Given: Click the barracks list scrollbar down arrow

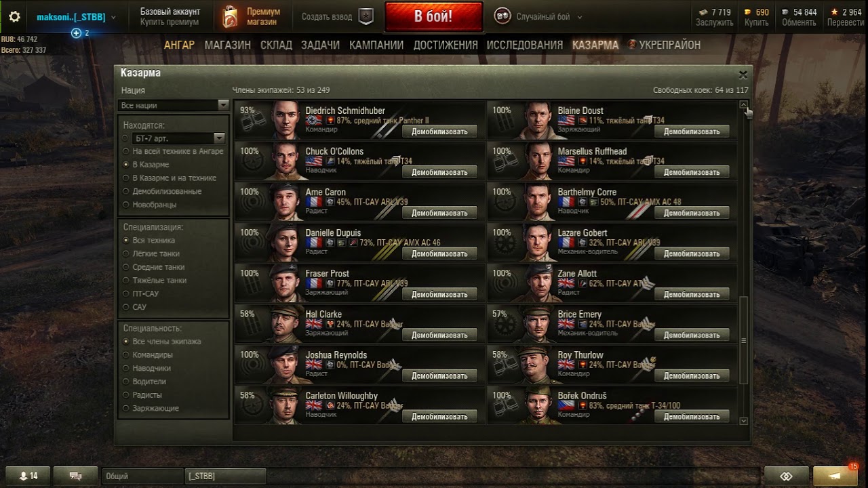Looking at the screenshot, I should [x=744, y=421].
